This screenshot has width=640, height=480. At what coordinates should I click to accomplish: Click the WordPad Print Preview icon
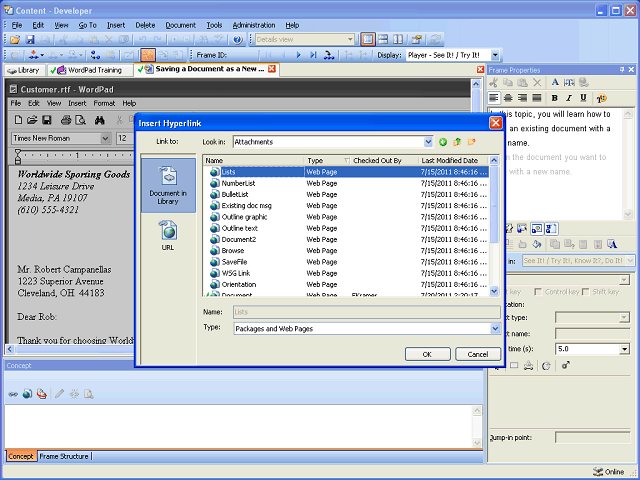click(x=80, y=120)
